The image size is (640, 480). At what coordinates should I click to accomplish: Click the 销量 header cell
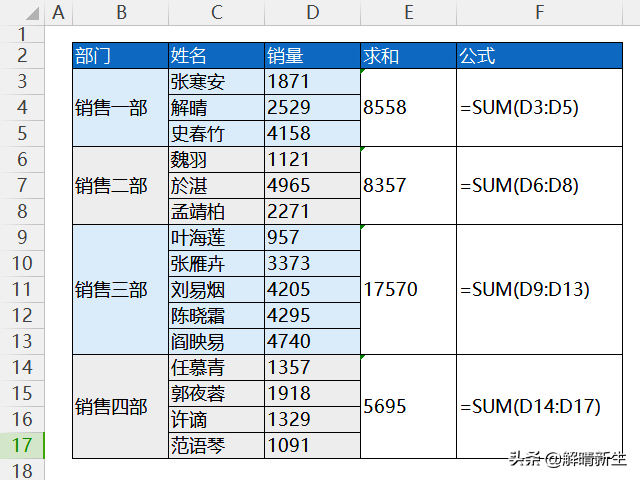[x=313, y=56]
